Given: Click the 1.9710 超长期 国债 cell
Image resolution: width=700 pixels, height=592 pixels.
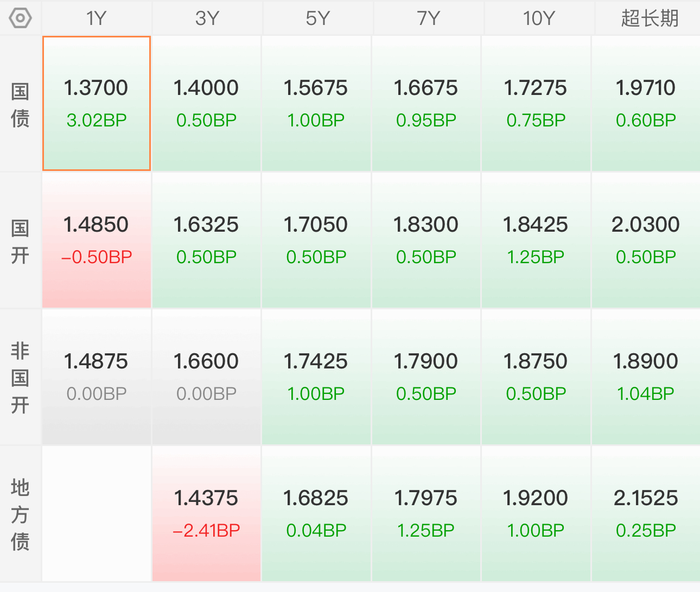Looking at the screenshot, I should [x=646, y=104].
